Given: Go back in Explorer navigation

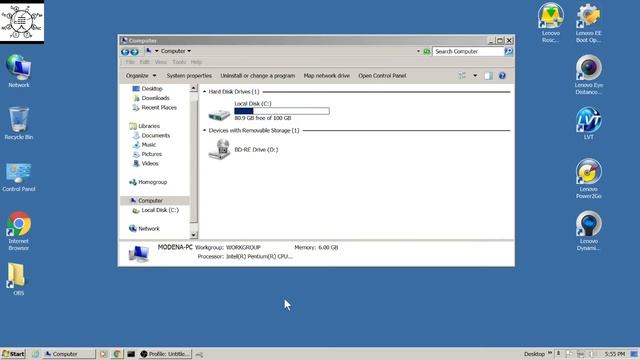Looking at the screenshot, I should [125, 51].
